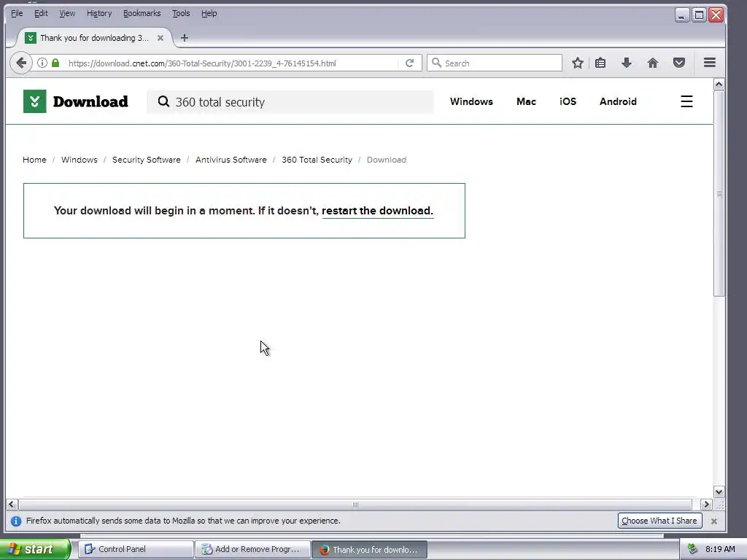Click the horizontal scrollbar left arrow
Screen dimensions: 747x560
tap(12, 504)
